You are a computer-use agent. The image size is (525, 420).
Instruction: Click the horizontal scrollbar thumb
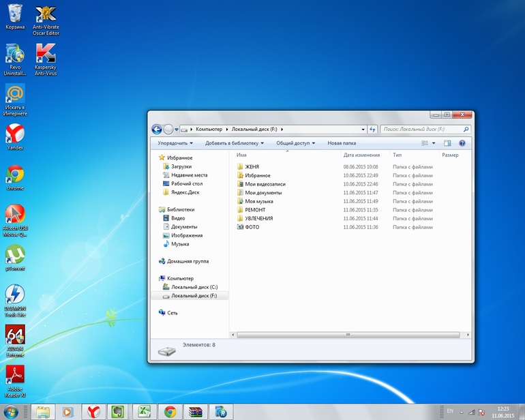348,335
